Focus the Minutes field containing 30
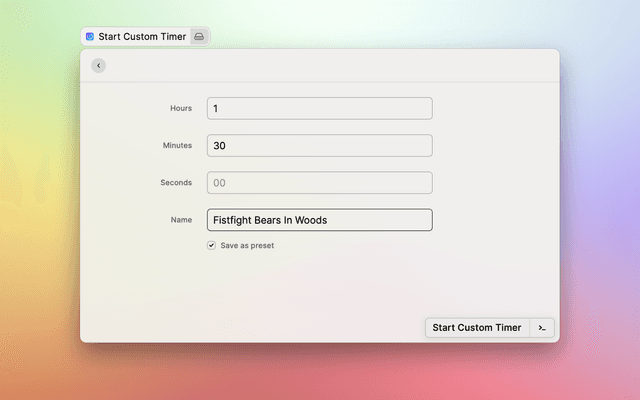 (x=319, y=145)
